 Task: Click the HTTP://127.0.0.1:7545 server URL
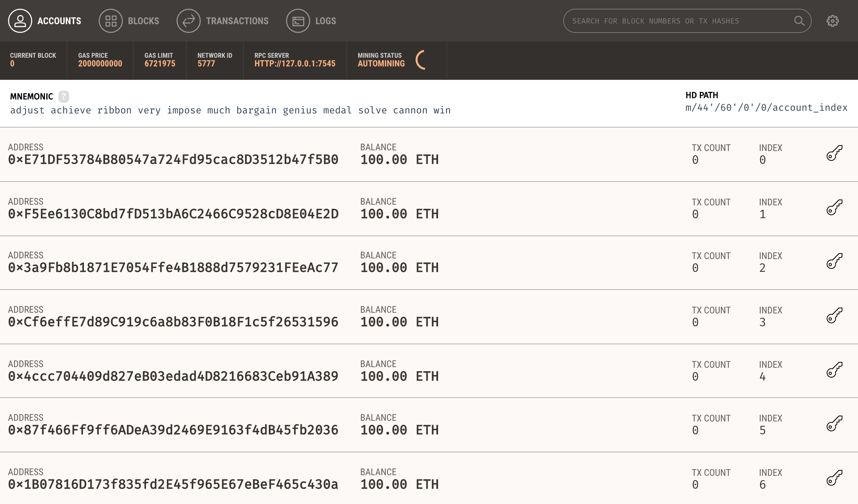coord(295,64)
